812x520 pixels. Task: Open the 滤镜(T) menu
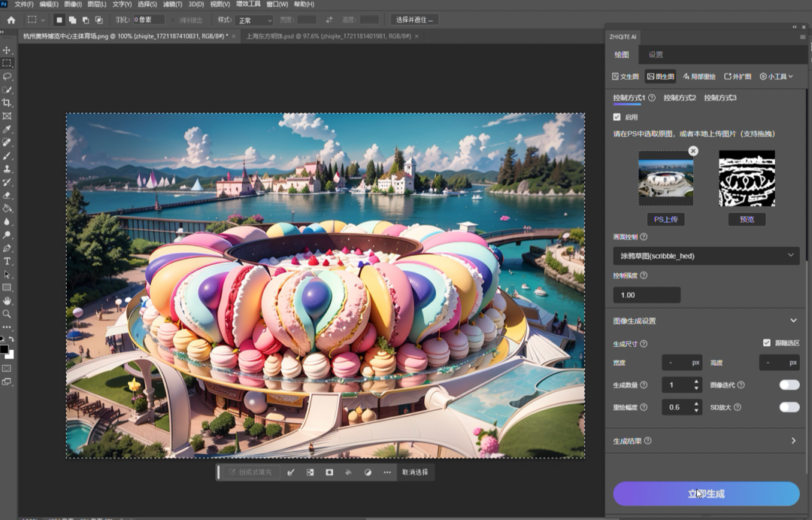coord(173,5)
